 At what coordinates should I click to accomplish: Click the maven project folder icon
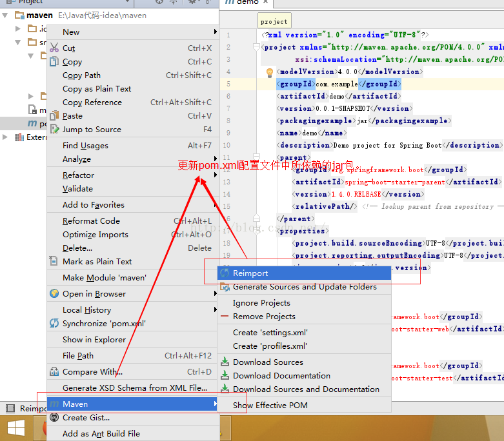click(19, 15)
